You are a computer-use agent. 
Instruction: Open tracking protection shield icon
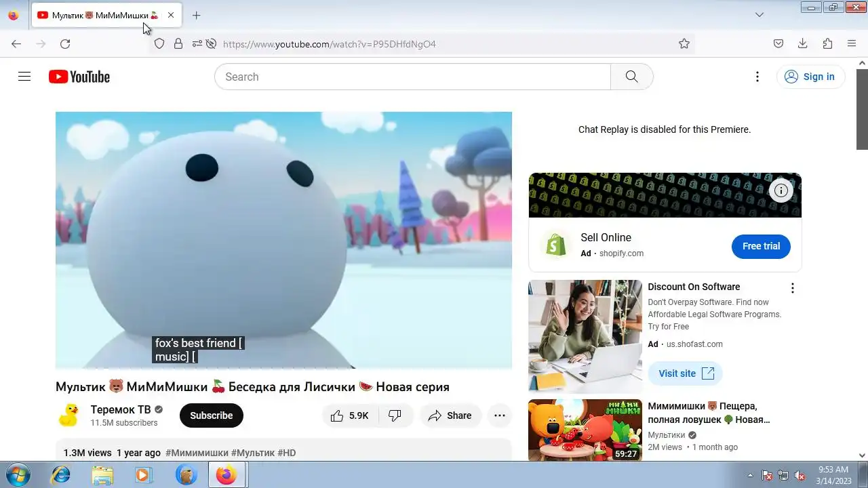pyautogui.click(x=159, y=43)
